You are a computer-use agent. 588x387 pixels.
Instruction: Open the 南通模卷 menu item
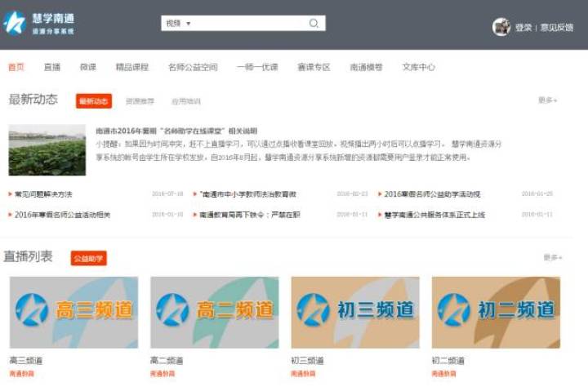pos(367,67)
